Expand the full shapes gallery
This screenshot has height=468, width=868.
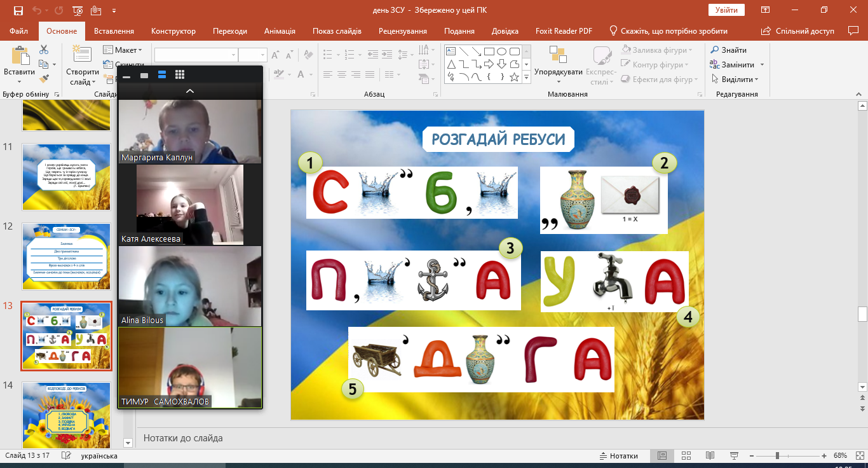pyautogui.click(x=526, y=78)
